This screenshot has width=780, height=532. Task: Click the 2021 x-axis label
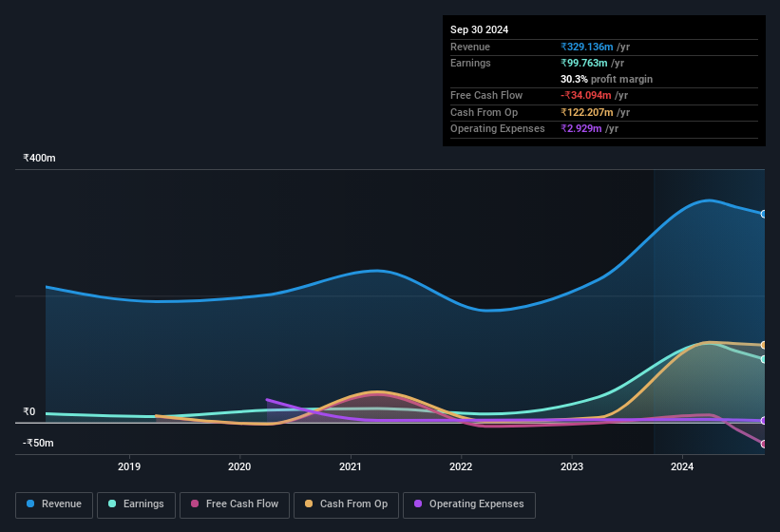click(351, 466)
